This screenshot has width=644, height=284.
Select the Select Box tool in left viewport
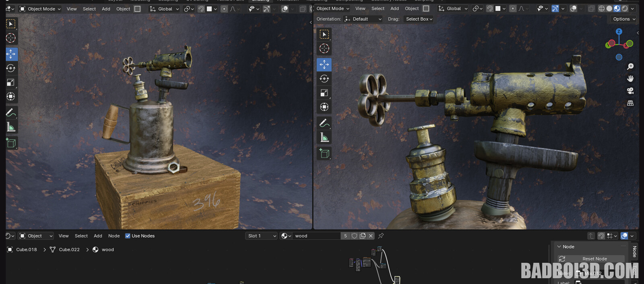[x=11, y=24]
